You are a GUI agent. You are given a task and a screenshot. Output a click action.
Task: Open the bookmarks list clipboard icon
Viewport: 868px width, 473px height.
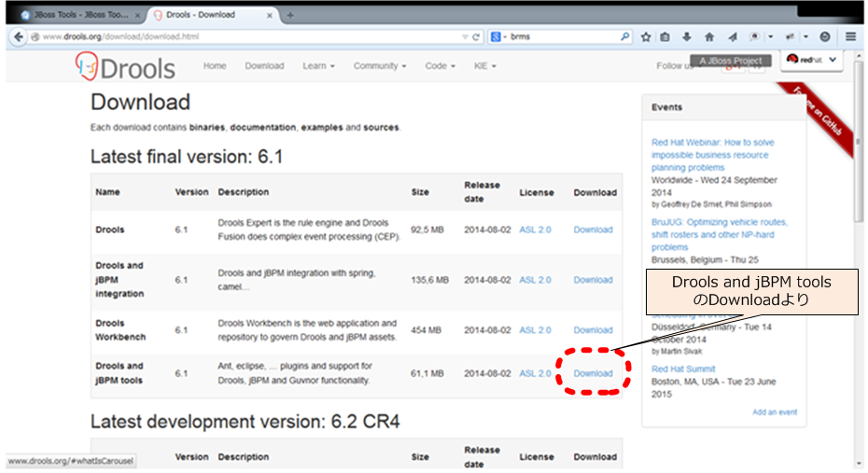coord(665,37)
